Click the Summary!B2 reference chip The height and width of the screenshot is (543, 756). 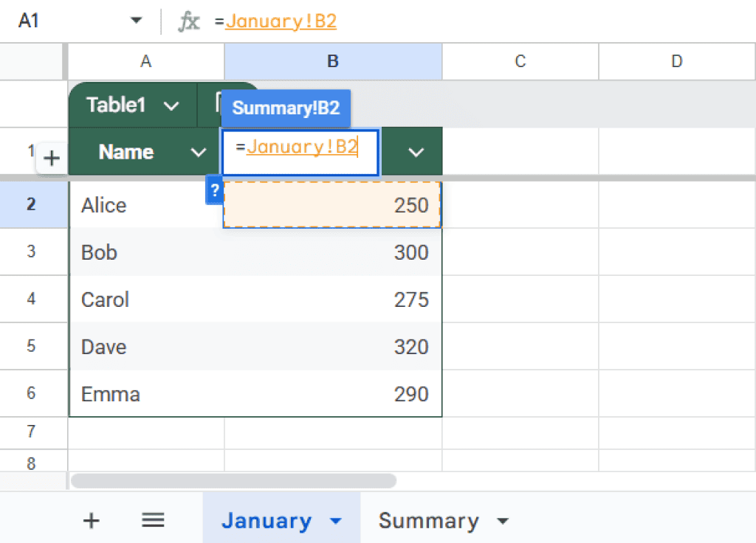coord(286,108)
